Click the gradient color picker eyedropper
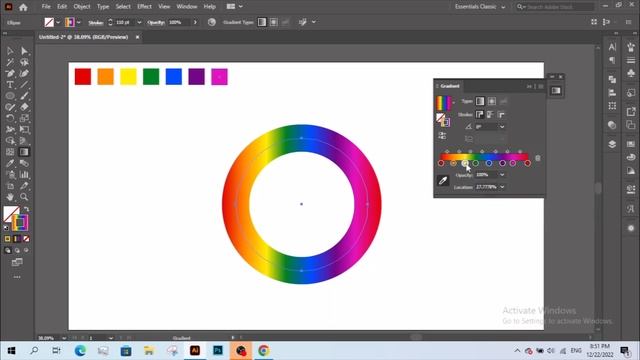 coord(443,180)
